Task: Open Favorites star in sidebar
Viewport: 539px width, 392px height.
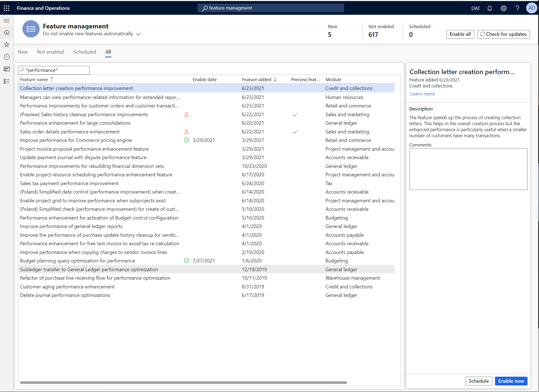Action: tap(7, 45)
